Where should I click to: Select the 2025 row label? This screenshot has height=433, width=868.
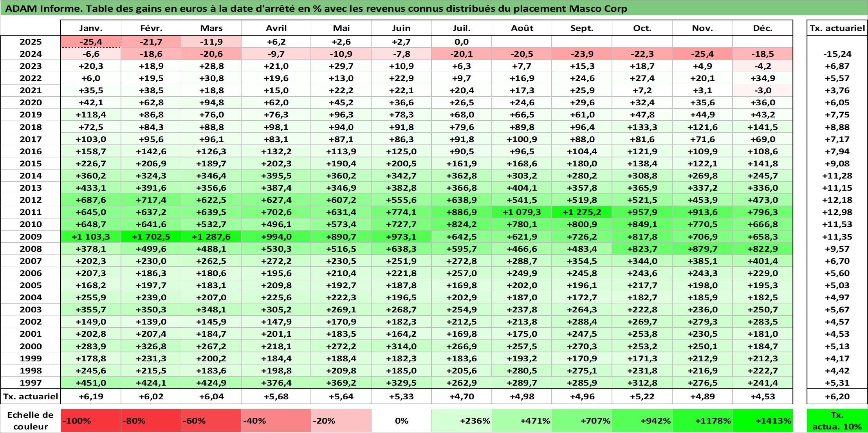[31, 42]
